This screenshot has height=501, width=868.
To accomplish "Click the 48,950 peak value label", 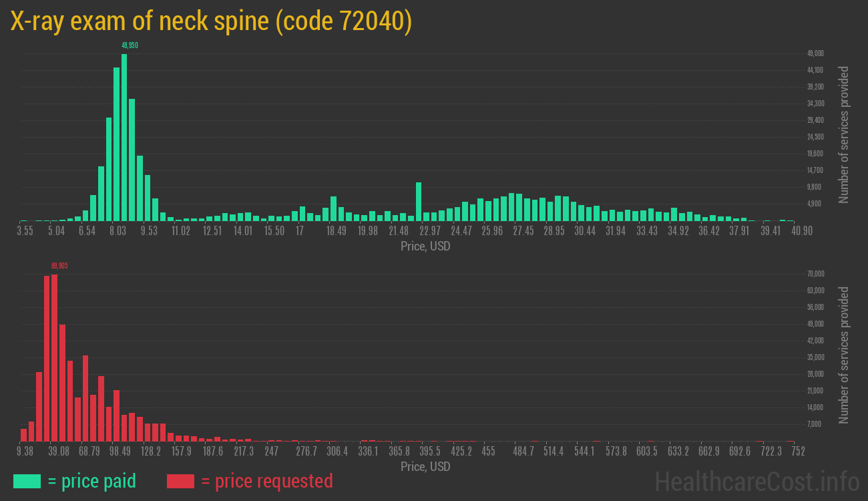I will [130, 45].
